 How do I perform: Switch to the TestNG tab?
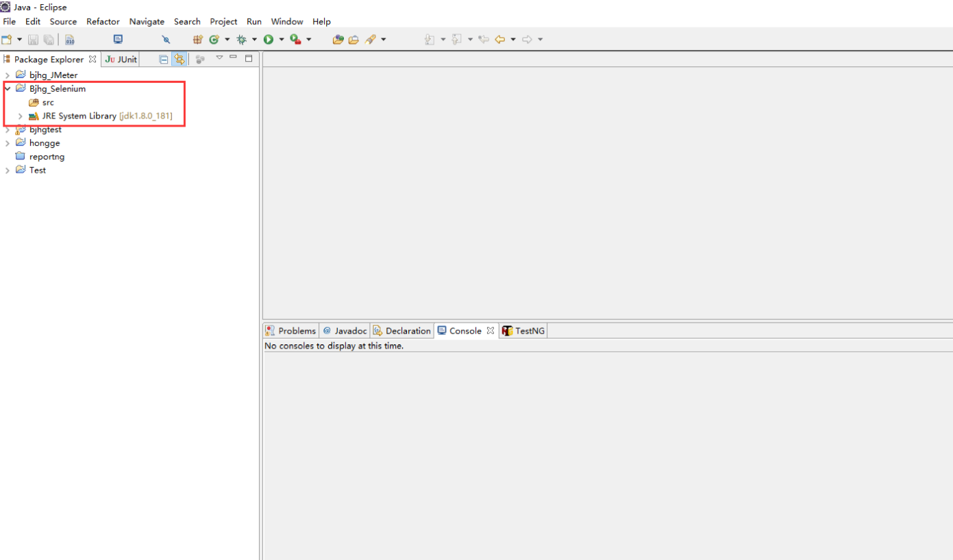(x=523, y=331)
